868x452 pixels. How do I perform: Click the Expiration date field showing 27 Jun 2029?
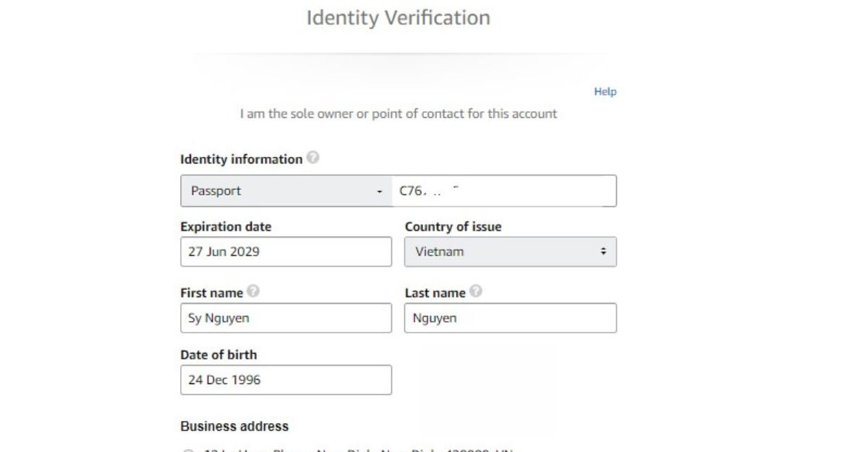click(286, 252)
